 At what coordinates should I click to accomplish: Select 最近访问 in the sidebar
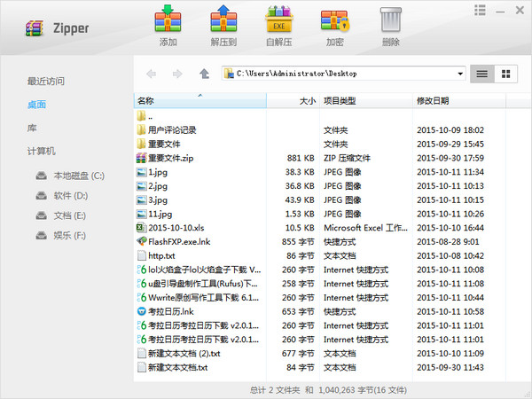(x=46, y=81)
